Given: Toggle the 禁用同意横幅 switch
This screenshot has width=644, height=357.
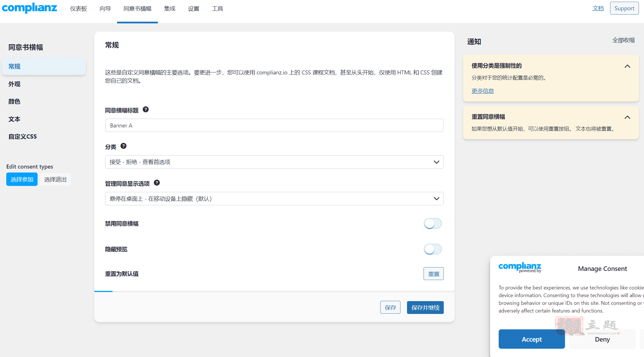Looking at the screenshot, I should click(x=433, y=224).
